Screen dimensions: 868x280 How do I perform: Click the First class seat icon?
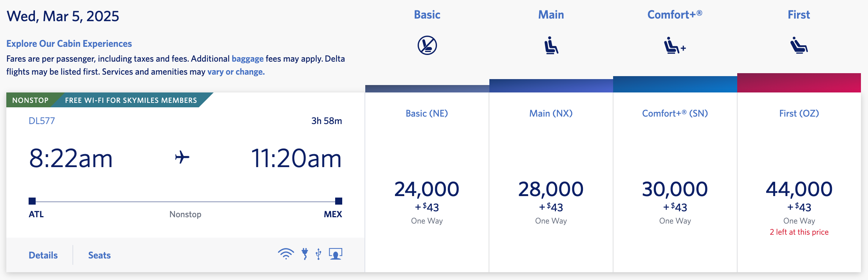799,46
